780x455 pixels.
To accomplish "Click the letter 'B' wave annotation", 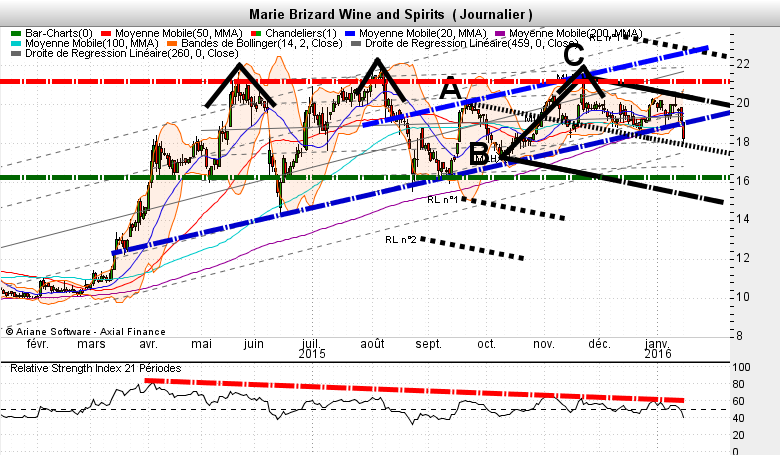I will (x=479, y=154).
